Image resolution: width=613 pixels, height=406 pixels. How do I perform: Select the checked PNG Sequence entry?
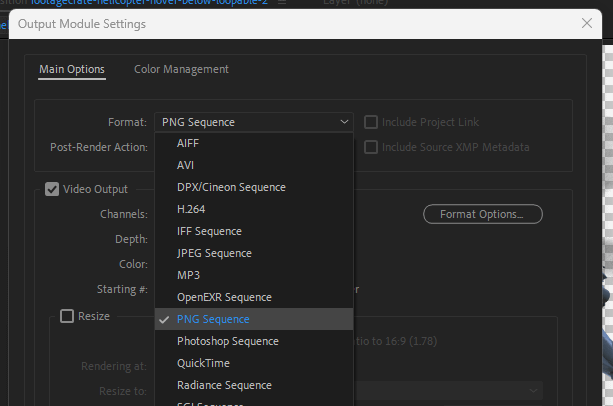[x=213, y=319]
